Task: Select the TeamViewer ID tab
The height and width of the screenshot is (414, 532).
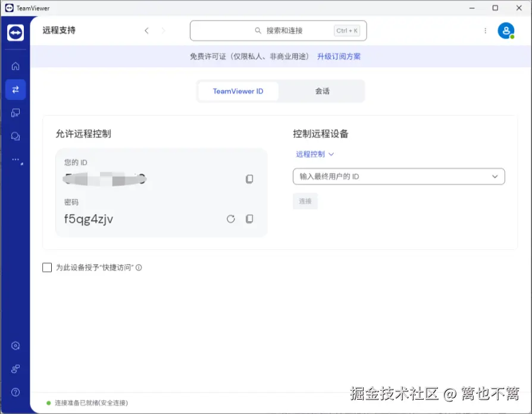Action: [237, 91]
